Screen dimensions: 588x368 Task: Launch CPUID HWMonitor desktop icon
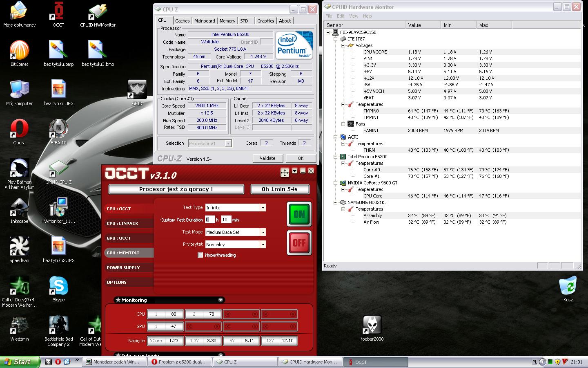coord(98,15)
